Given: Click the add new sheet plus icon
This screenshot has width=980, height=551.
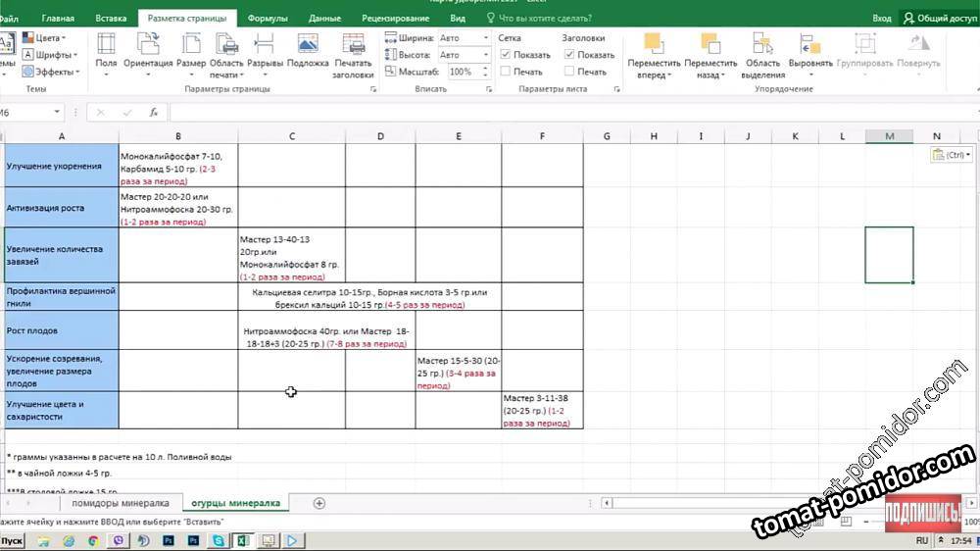Looking at the screenshot, I should (318, 503).
